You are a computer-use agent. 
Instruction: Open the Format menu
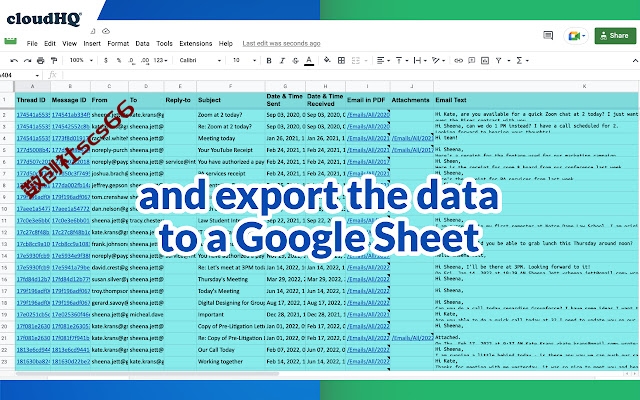point(118,43)
